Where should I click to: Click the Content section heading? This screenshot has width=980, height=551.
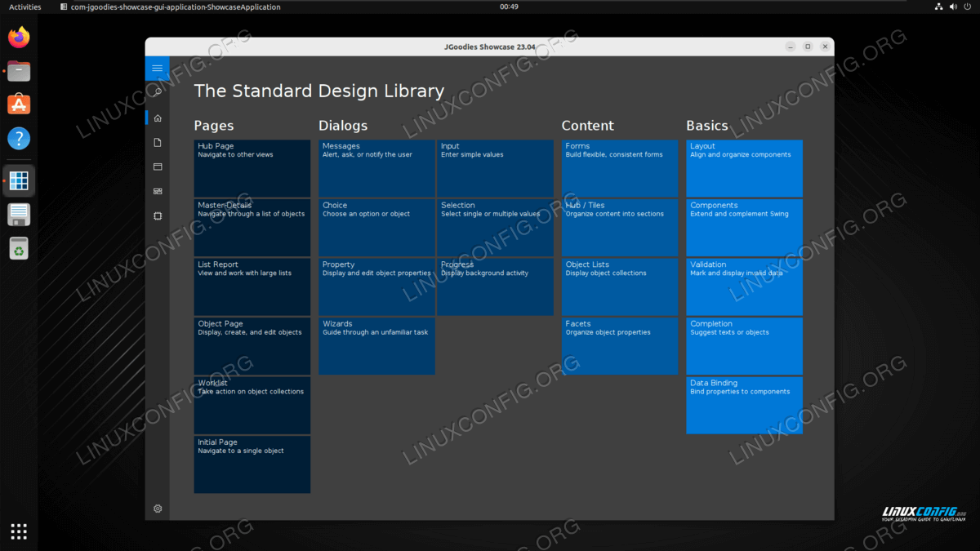(x=587, y=126)
